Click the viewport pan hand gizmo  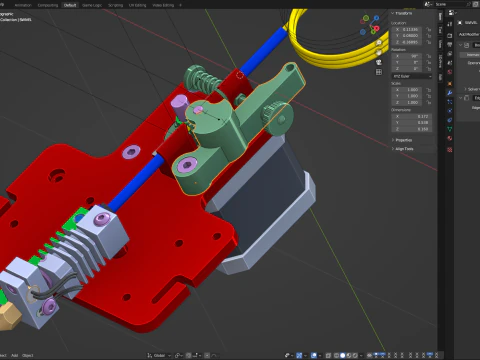[x=379, y=52]
